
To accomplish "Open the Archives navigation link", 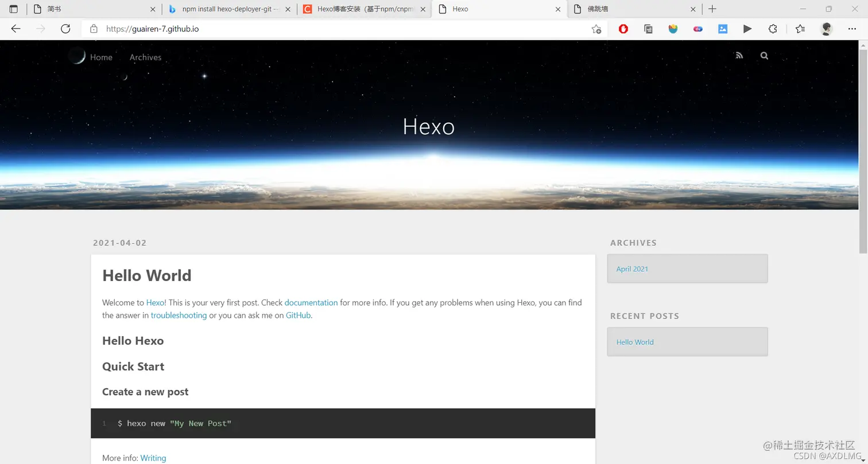I will pos(145,57).
